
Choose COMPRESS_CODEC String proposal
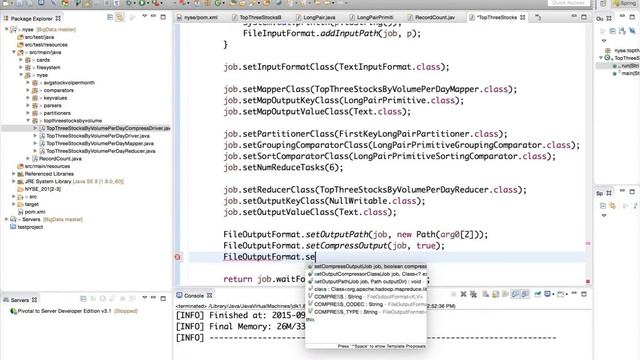click(367, 304)
